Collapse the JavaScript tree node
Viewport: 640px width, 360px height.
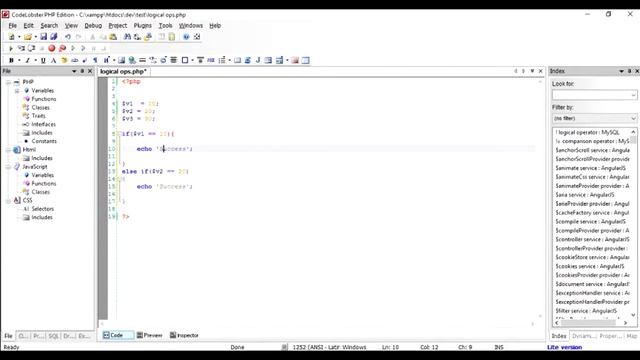coord(8,167)
